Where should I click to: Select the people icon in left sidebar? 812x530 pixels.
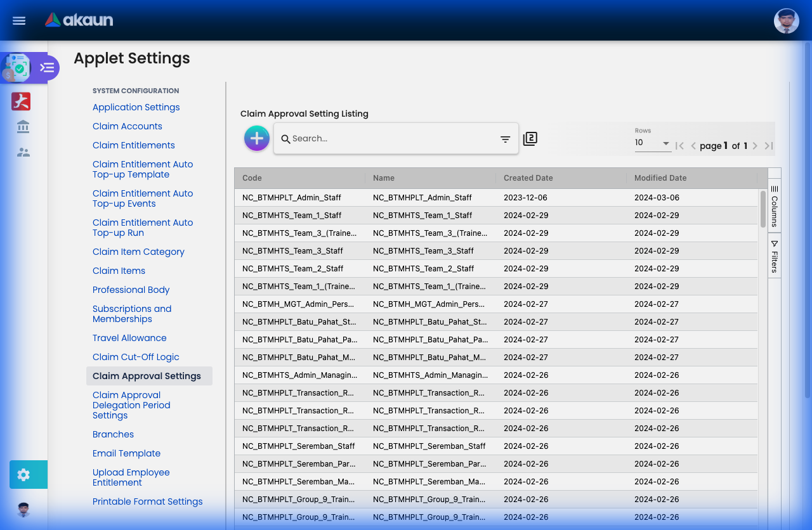click(x=22, y=152)
